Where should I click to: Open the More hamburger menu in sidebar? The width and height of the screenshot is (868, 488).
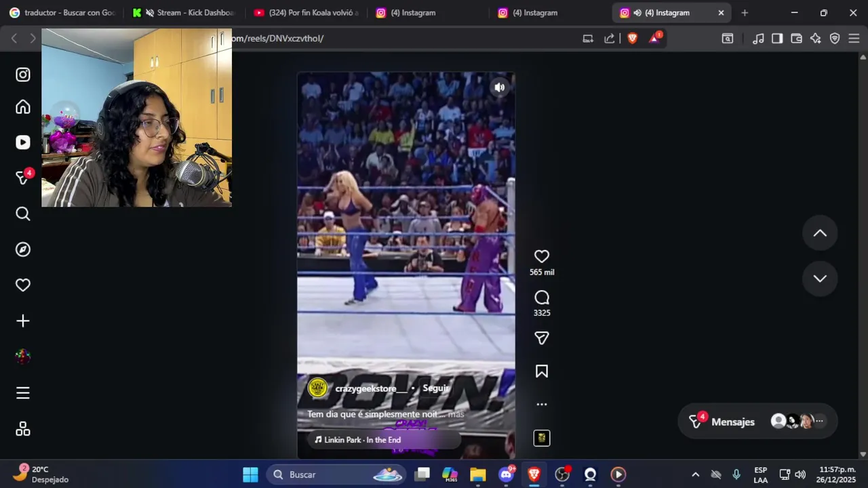click(23, 393)
